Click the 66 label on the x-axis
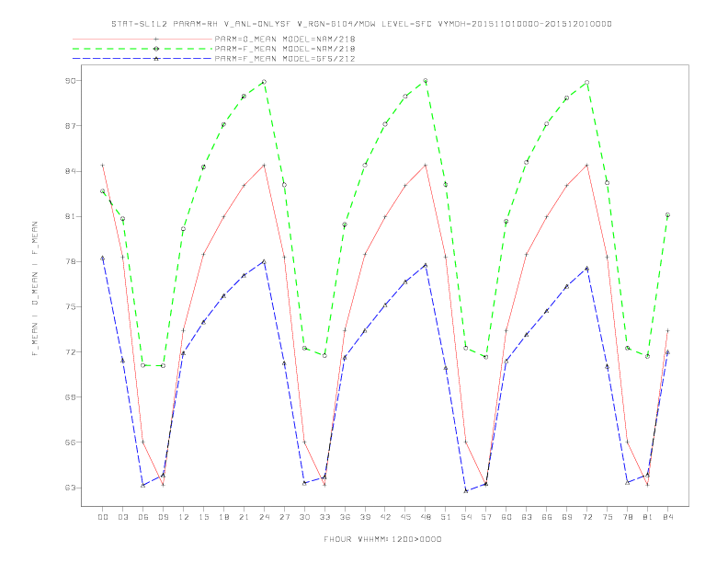Screen dimensions: 728x563 click(x=547, y=517)
